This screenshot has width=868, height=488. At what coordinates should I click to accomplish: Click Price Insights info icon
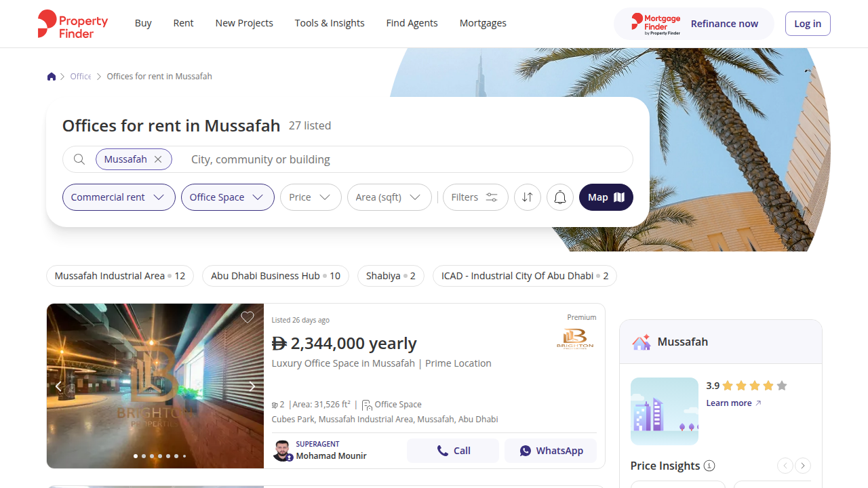[x=709, y=466]
